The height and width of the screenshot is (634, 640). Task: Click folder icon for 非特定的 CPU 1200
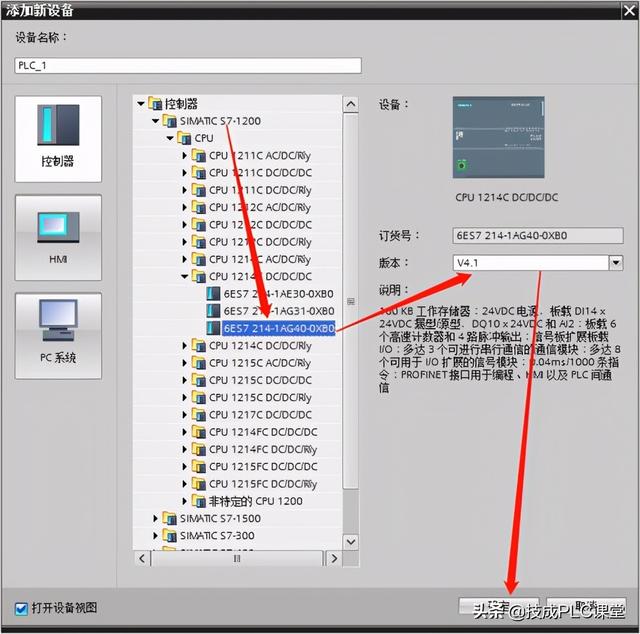pos(199,501)
